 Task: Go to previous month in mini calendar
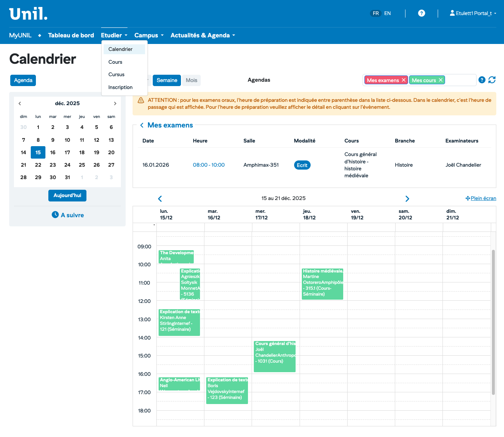click(20, 104)
